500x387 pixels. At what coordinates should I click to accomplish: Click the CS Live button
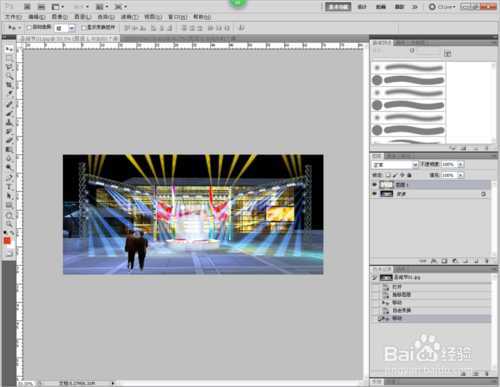442,7
